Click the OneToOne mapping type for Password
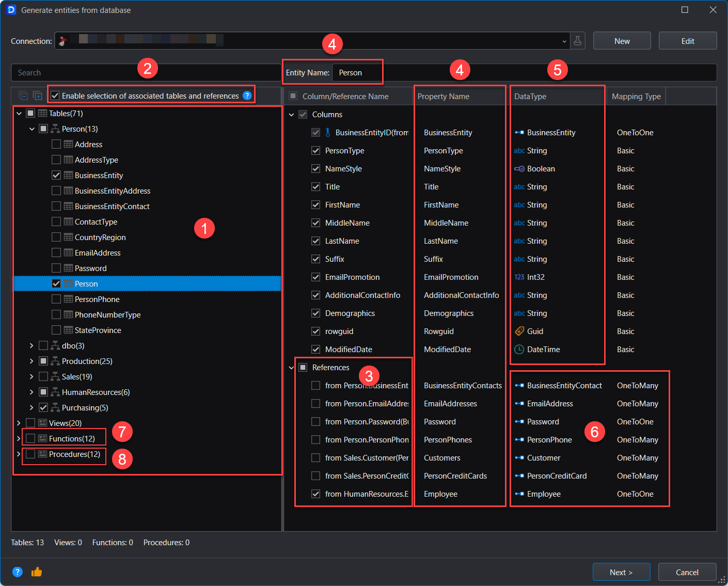 click(635, 421)
